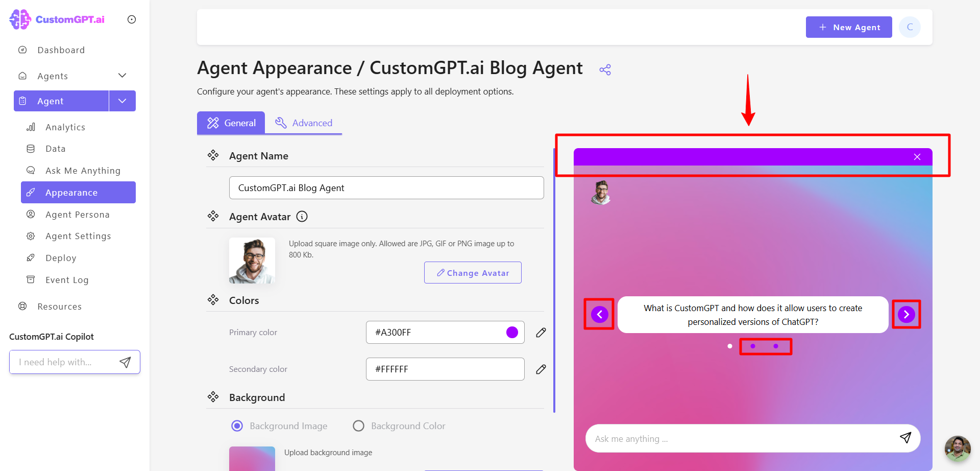
Task: Select the suggested CustomGPT question card
Action: point(753,315)
